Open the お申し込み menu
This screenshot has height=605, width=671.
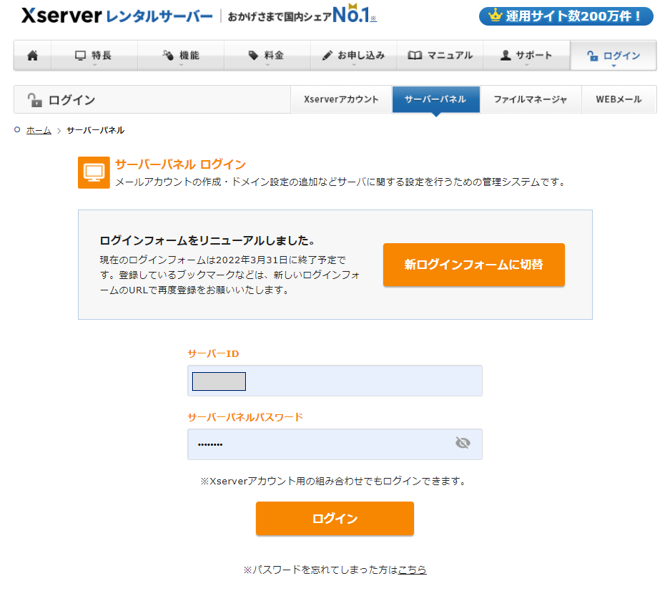(x=353, y=56)
